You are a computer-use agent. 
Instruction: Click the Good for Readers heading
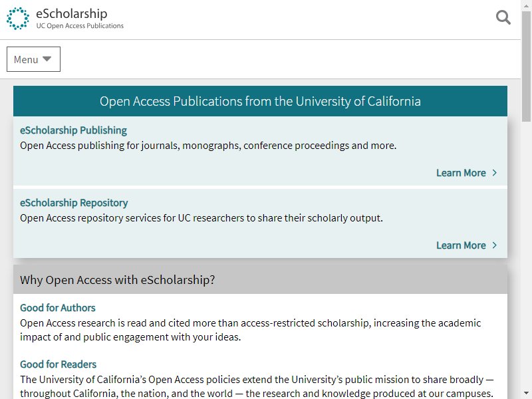click(58, 364)
